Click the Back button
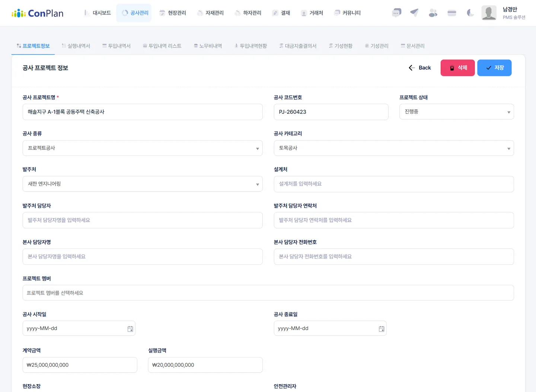This screenshot has height=392, width=536. pyautogui.click(x=419, y=68)
